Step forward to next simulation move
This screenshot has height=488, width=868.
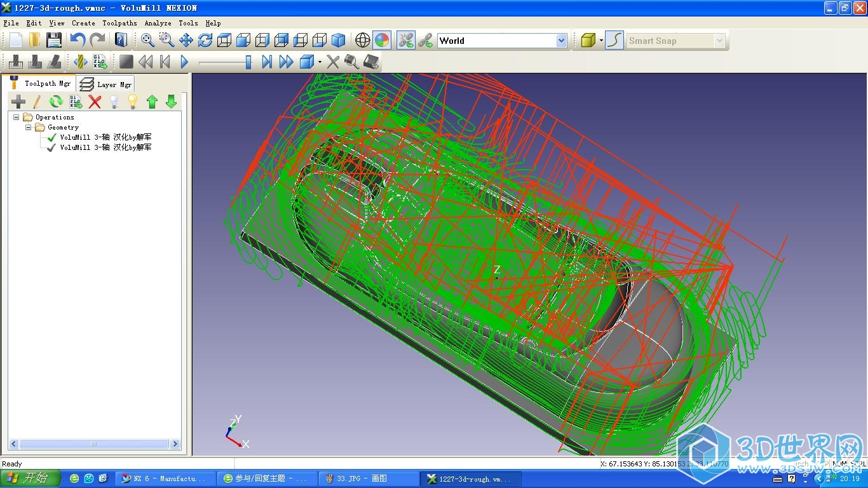pos(267,62)
